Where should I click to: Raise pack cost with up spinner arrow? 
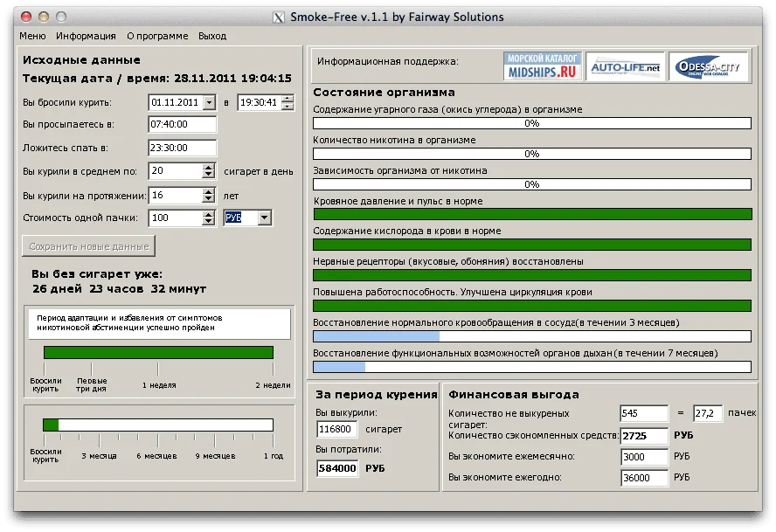click(x=208, y=214)
